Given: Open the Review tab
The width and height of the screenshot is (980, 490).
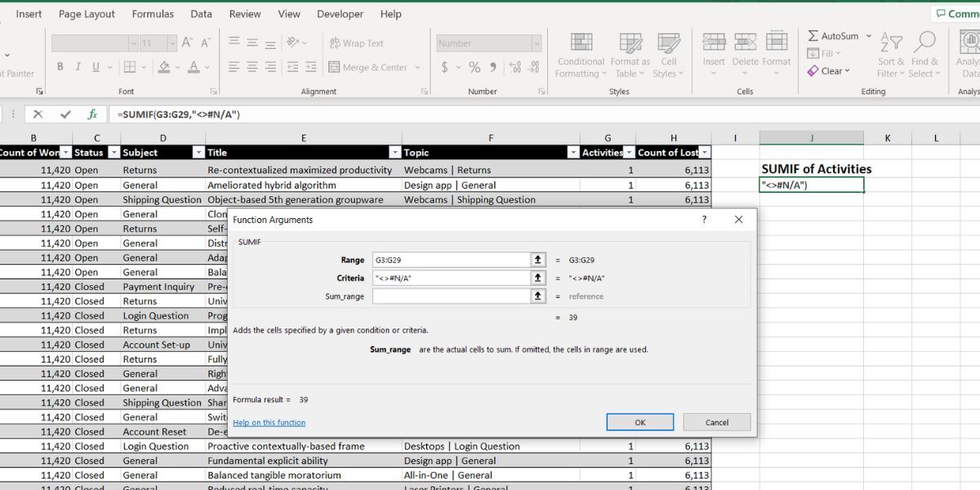Looking at the screenshot, I should [x=245, y=14].
